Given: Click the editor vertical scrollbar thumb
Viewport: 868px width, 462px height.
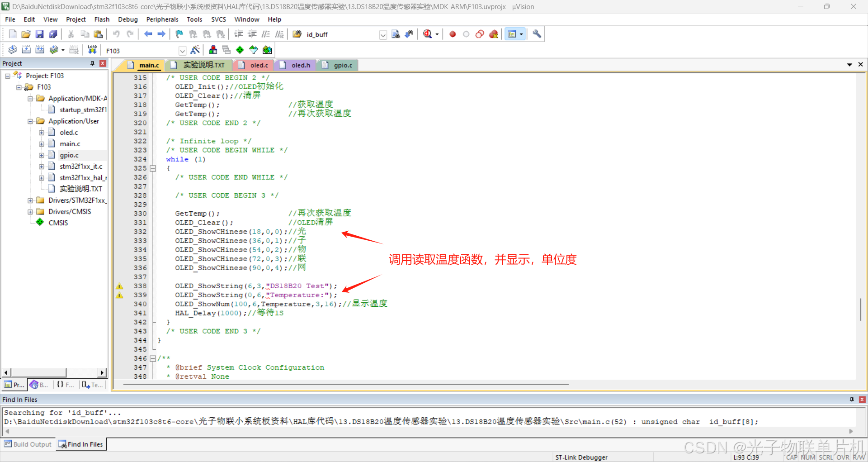Looking at the screenshot, I should point(860,310).
